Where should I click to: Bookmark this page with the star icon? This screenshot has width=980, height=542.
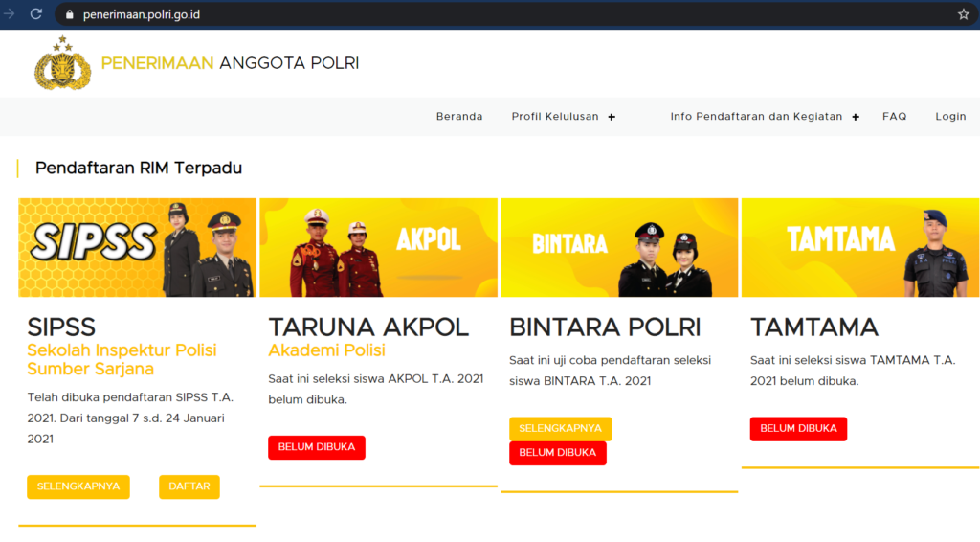coord(963,14)
